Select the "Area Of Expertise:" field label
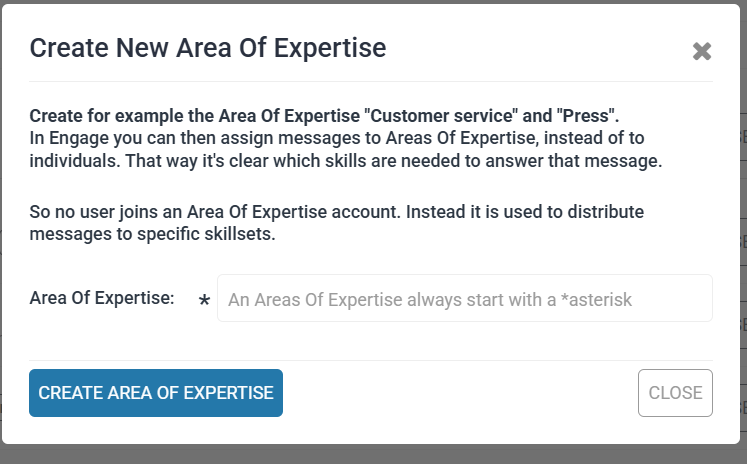 tap(102, 298)
